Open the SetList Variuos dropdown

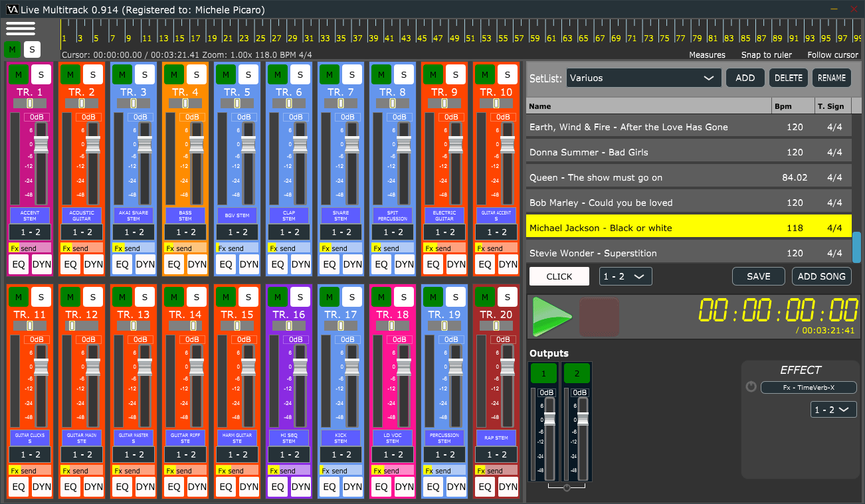[x=644, y=78]
